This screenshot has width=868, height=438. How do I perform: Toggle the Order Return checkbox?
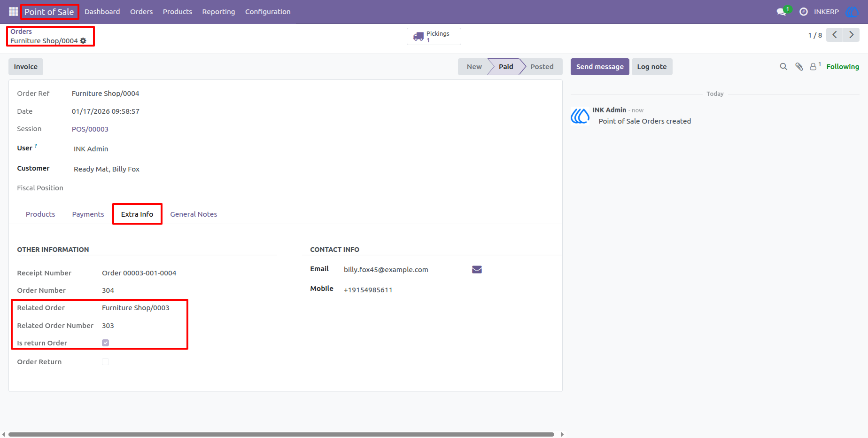point(106,362)
